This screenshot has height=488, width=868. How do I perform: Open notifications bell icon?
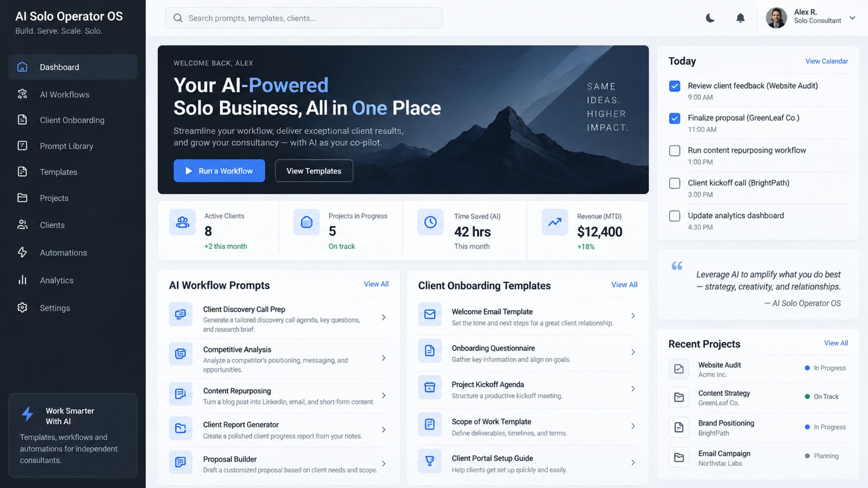(x=740, y=18)
